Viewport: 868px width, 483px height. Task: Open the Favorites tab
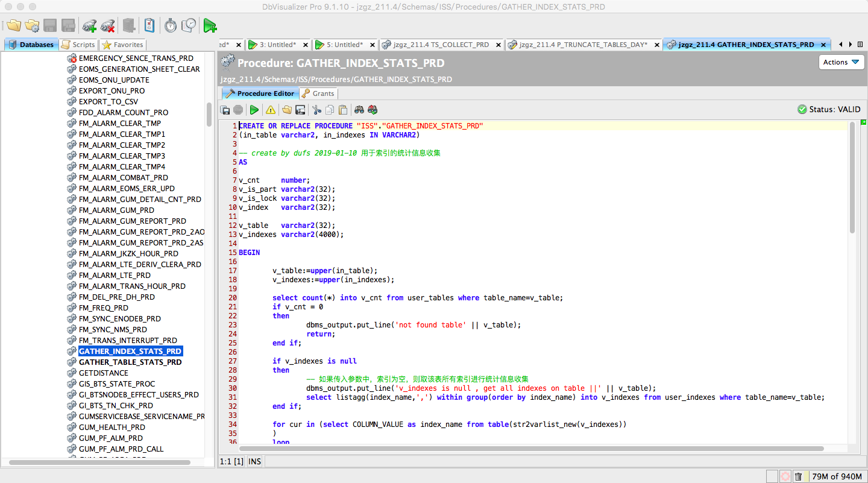(x=123, y=45)
